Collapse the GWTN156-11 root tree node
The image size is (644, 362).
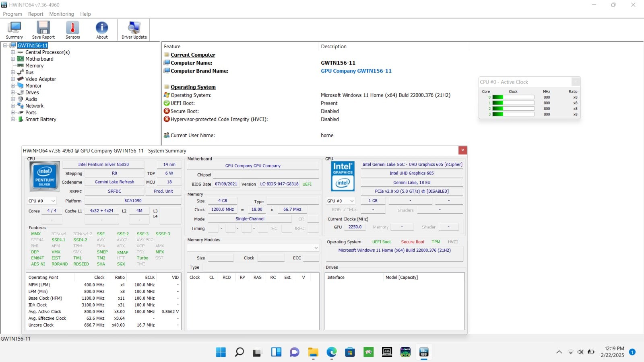click(x=5, y=45)
